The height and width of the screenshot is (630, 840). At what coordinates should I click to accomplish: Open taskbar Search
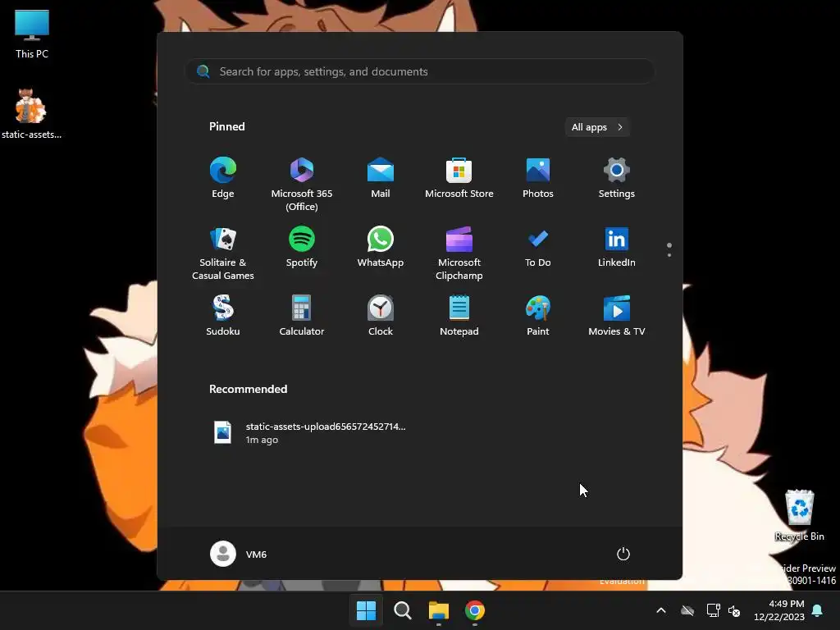click(402, 610)
